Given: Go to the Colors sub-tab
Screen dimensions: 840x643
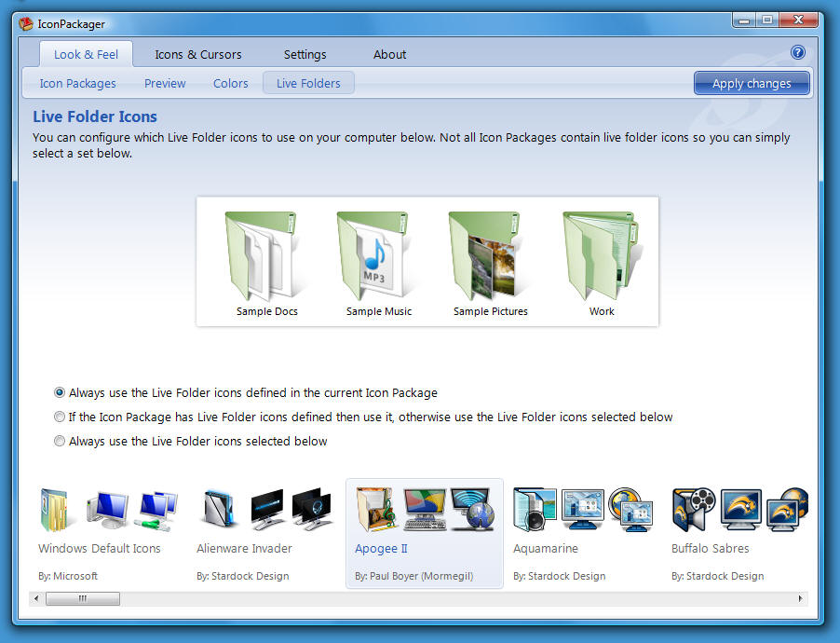Looking at the screenshot, I should pyautogui.click(x=230, y=83).
